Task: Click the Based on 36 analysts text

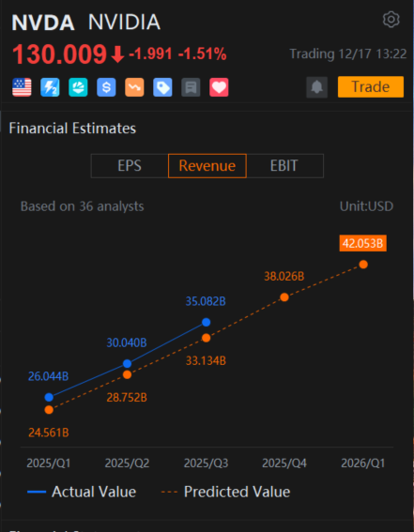Action: point(82,206)
